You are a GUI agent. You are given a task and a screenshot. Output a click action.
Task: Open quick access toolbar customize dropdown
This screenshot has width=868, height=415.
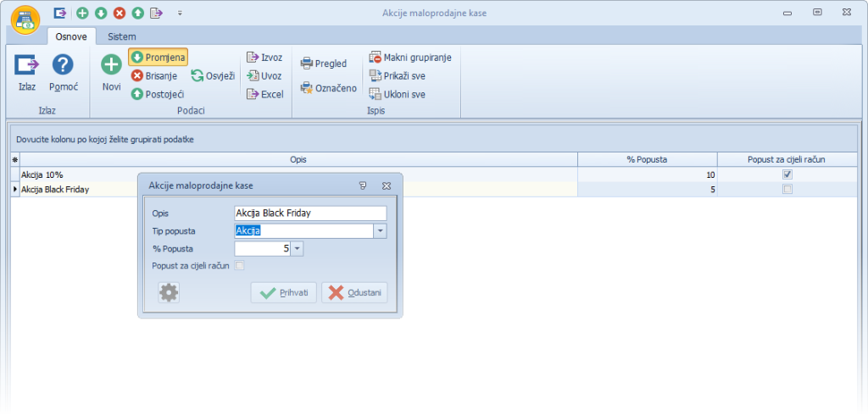click(x=180, y=14)
